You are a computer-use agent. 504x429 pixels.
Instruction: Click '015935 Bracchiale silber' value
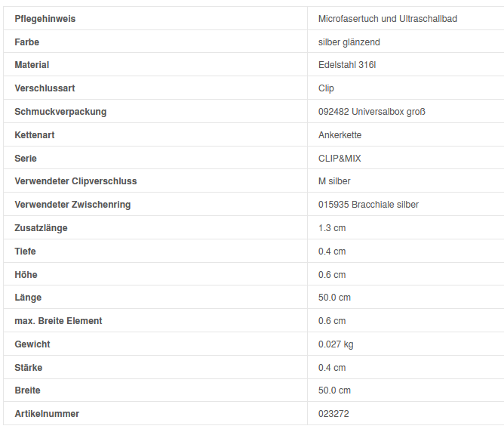(x=368, y=205)
